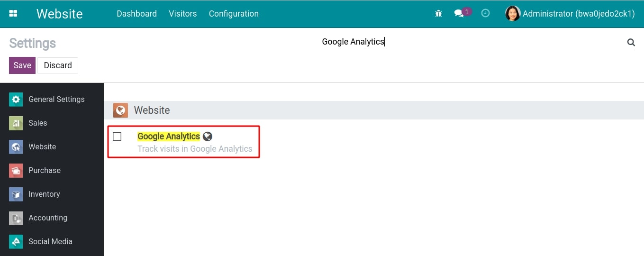Click the Inventory box icon

click(x=16, y=194)
